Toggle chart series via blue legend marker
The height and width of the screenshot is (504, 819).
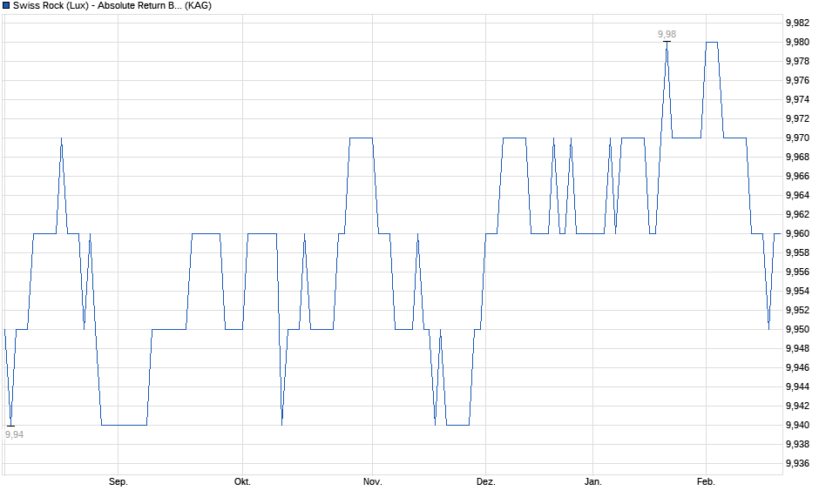tap(7, 7)
